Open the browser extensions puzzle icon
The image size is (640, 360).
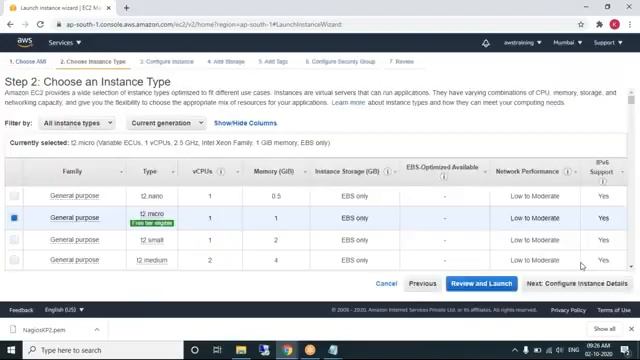pyautogui.click(x=599, y=24)
